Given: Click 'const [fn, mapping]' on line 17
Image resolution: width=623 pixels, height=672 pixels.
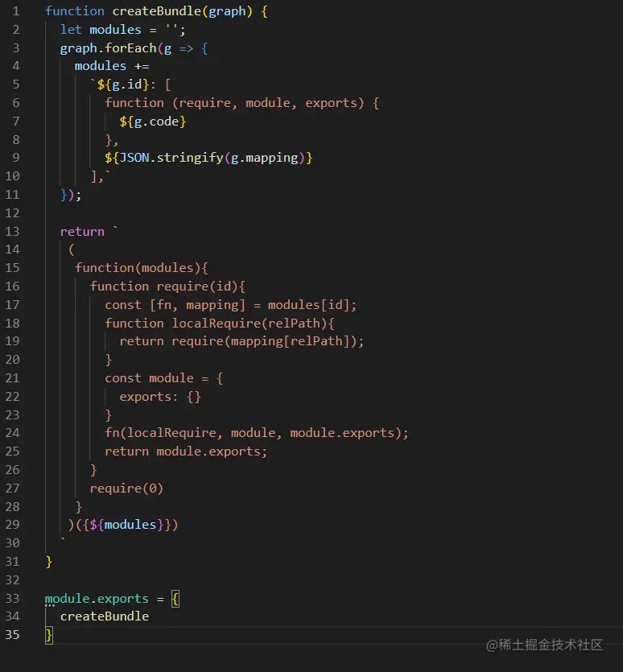Looking at the screenshot, I should [175, 305].
